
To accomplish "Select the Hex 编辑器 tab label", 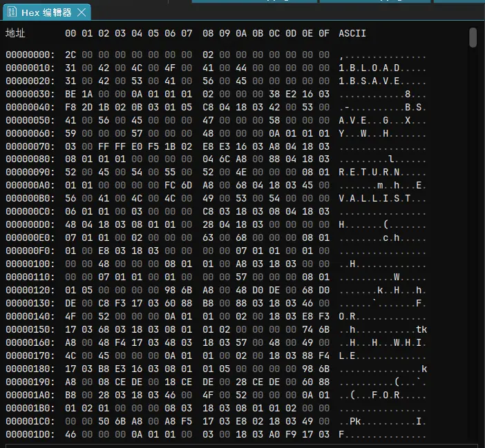I will (x=46, y=12).
